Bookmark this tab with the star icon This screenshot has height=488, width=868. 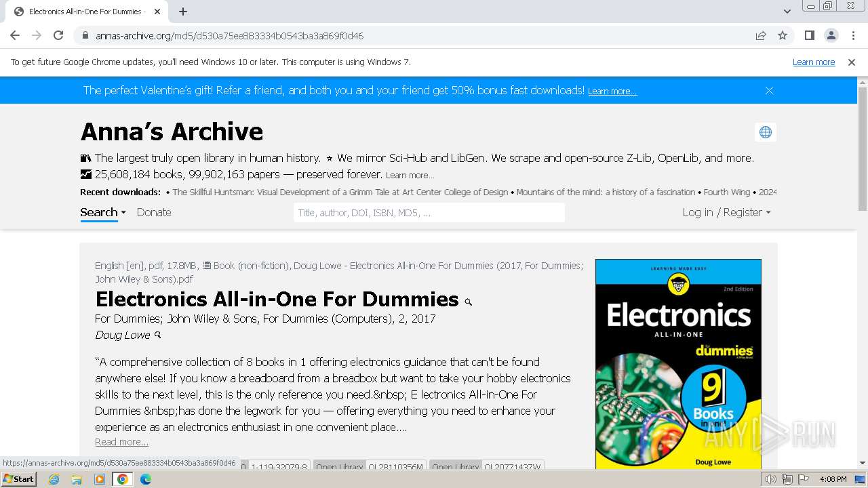783,36
